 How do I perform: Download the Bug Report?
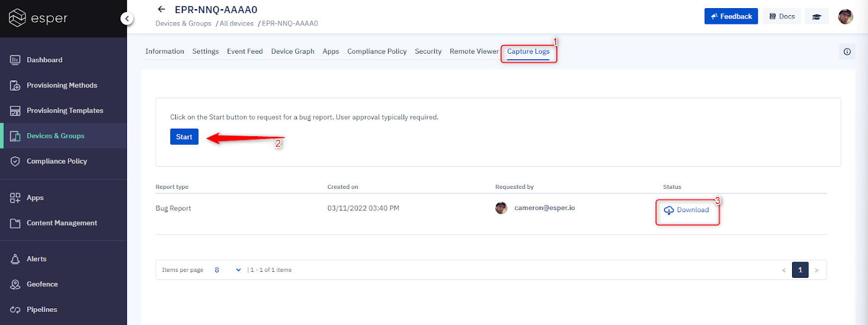[687, 210]
